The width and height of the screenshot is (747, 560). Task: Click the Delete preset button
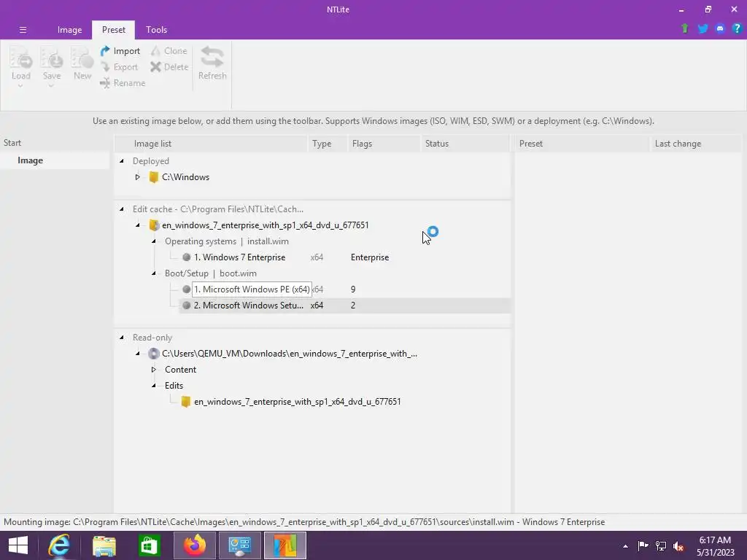pyautogui.click(x=169, y=67)
